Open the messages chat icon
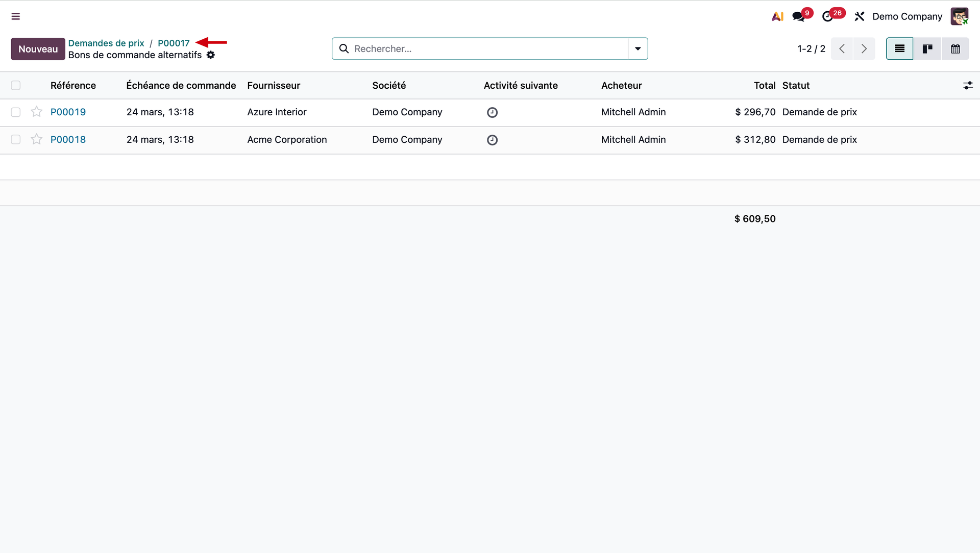Image resolution: width=980 pixels, height=553 pixels. (x=798, y=16)
